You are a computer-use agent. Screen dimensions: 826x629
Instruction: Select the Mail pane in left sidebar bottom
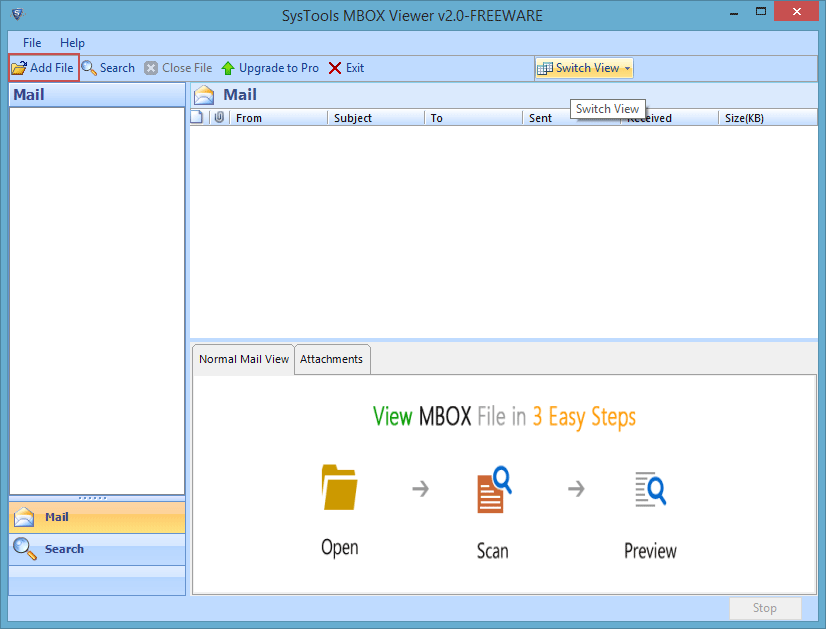[97, 517]
